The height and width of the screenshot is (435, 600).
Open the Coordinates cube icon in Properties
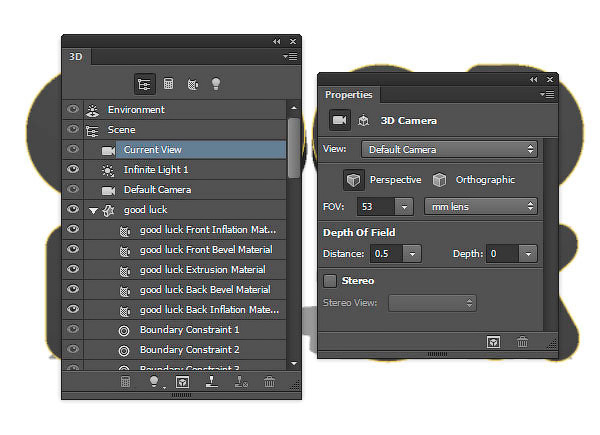pos(363,121)
